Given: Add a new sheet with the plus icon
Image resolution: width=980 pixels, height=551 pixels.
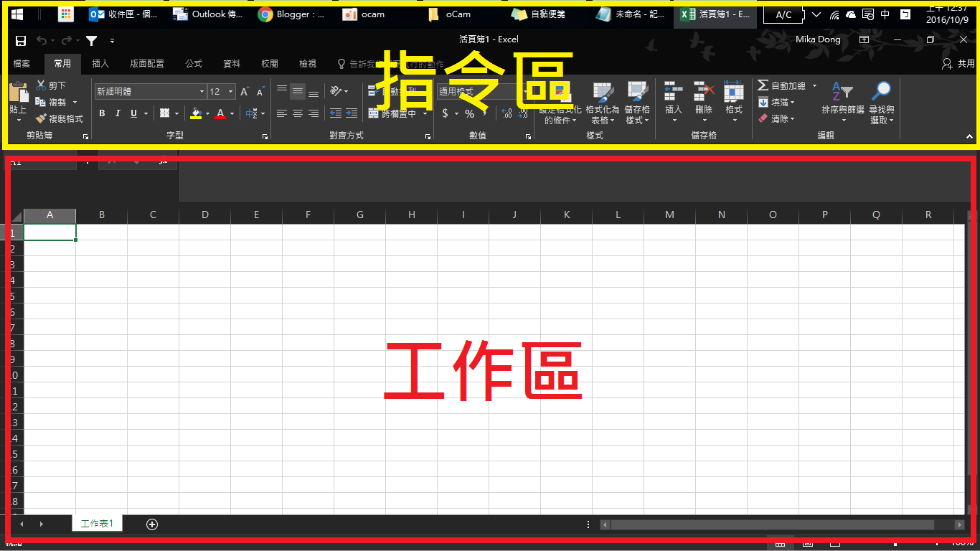Looking at the screenshot, I should click(152, 524).
